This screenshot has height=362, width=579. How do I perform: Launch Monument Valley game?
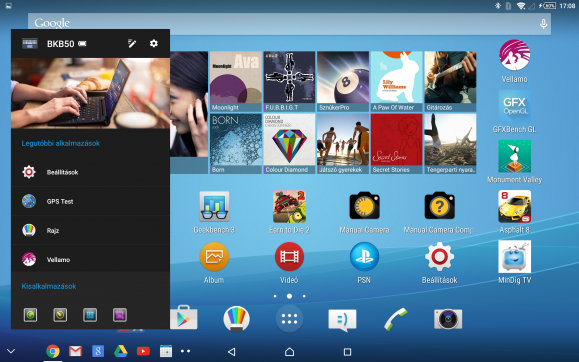click(x=514, y=162)
